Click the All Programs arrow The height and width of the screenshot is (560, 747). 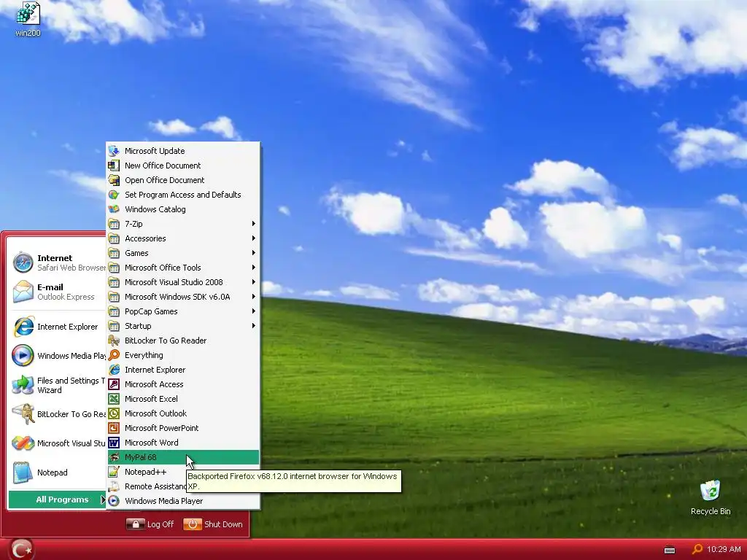point(102,499)
